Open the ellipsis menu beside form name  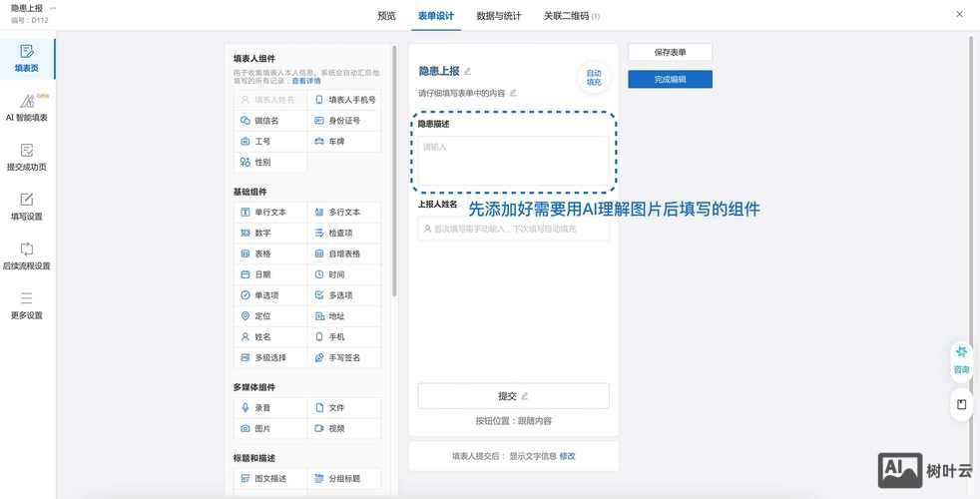[53, 8]
